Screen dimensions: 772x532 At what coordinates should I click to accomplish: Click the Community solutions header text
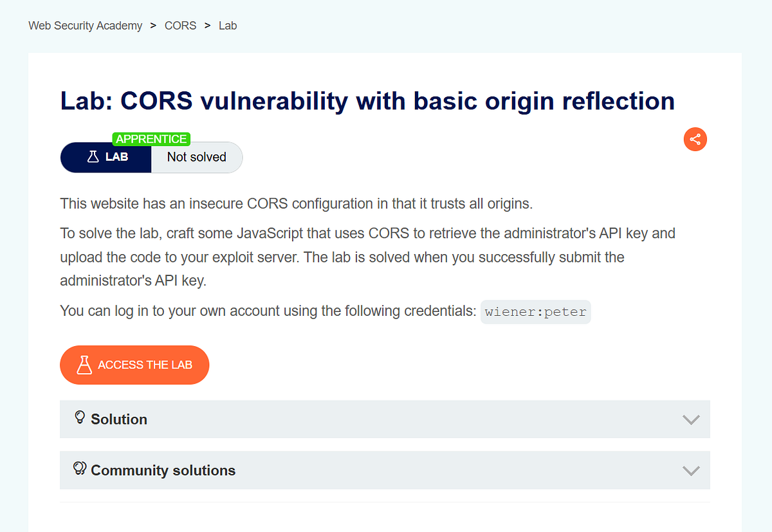[163, 470]
